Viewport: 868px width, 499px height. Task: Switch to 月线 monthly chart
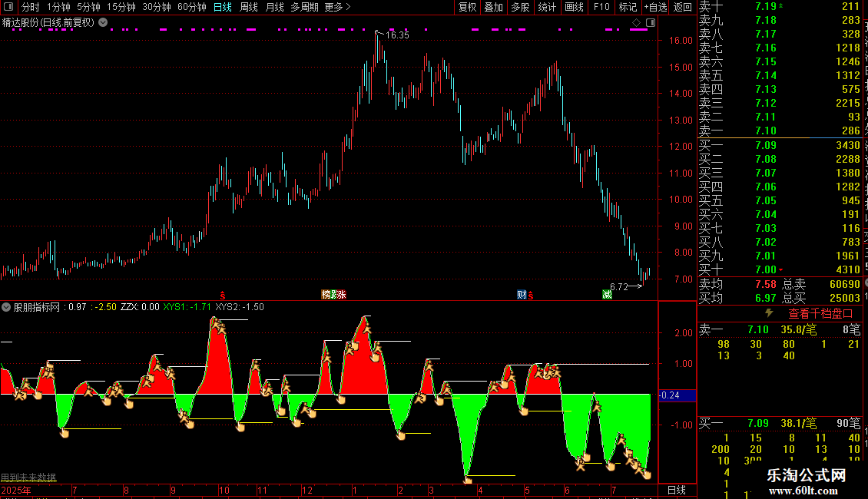click(274, 7)
